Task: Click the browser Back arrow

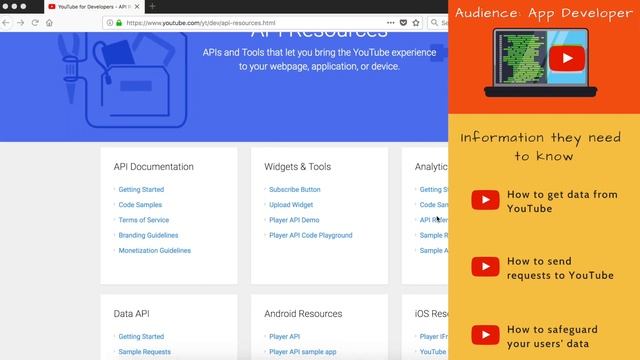Action: [6, 23]
